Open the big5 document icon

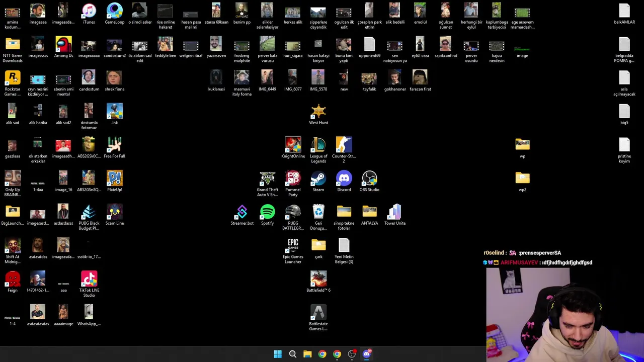(x=624, y=115)
